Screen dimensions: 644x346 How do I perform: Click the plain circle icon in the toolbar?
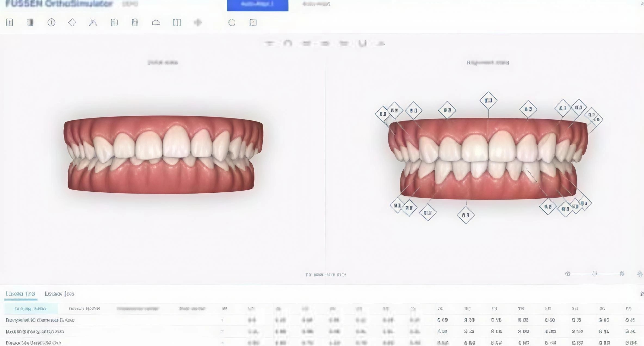[232, 22]
